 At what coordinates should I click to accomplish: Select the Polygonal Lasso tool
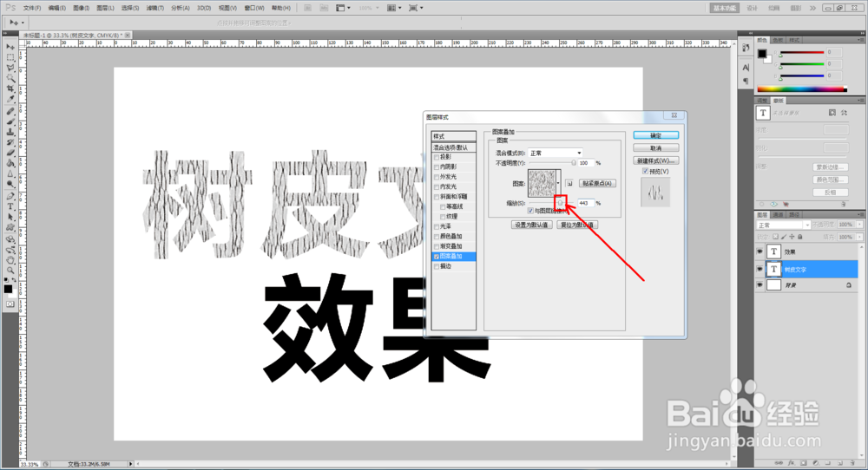click(10, 68)
